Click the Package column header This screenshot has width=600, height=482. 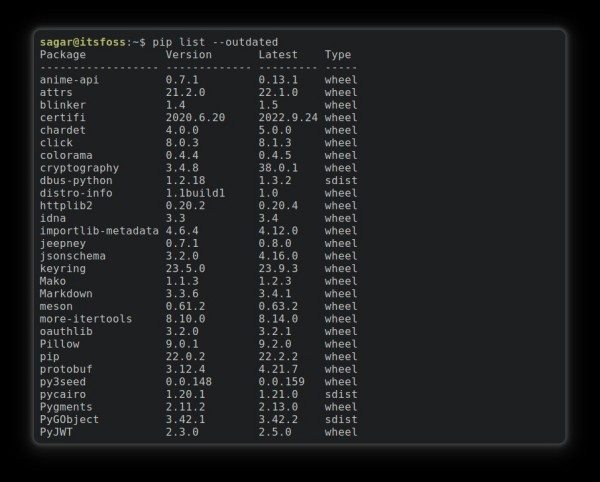tap(62, 54)
